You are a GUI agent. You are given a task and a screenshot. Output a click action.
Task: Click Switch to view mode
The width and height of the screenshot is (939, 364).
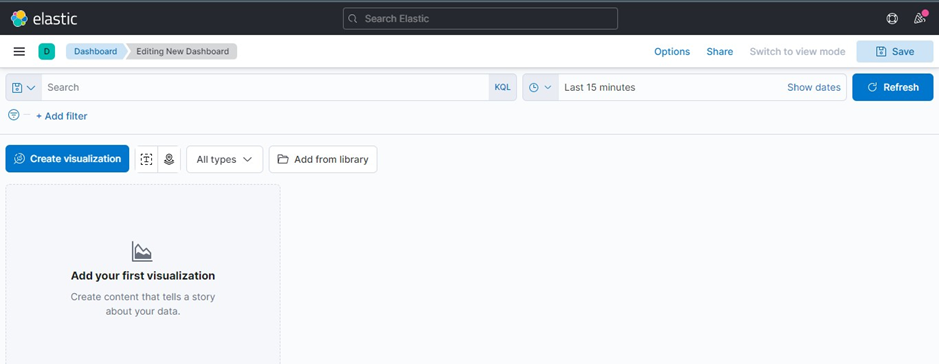point(798,51)
